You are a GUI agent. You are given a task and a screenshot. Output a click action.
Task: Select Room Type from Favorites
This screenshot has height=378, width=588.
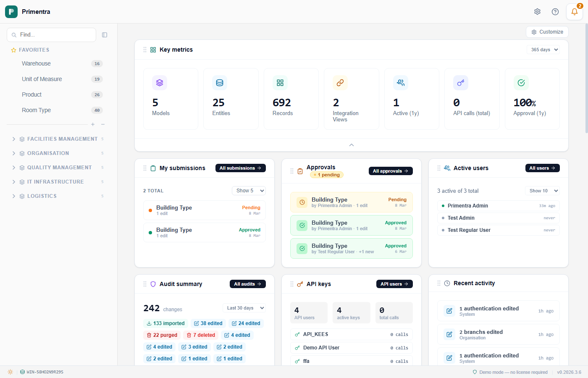(36, 110)
